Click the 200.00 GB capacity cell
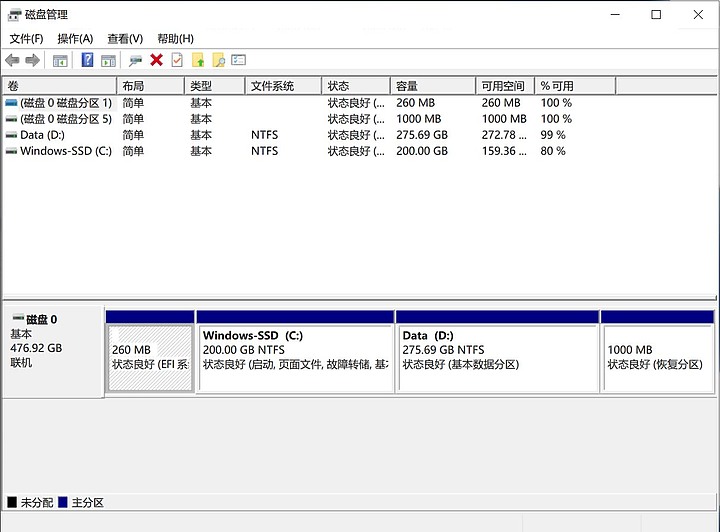The image size is (720, 532). (422, 151)
